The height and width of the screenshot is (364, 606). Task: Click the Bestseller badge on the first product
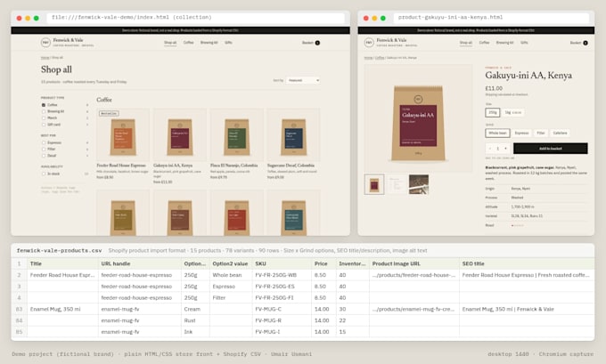[x=109, y=114]
